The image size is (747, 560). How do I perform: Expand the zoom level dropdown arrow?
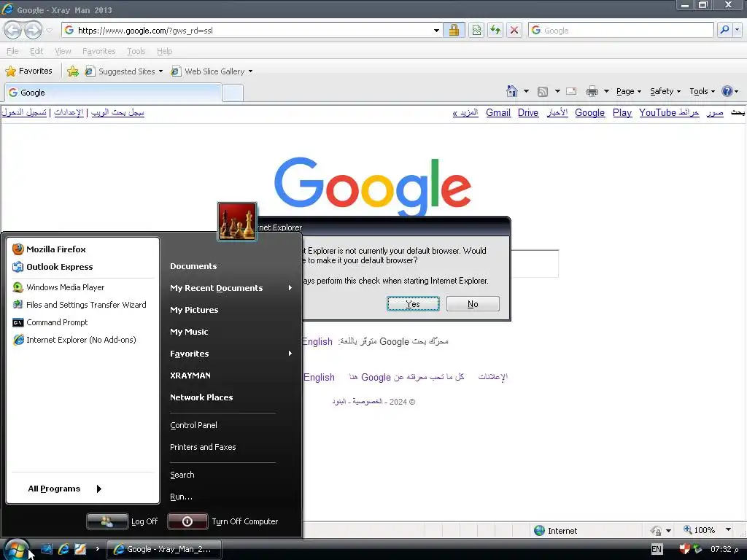point(729,530)
